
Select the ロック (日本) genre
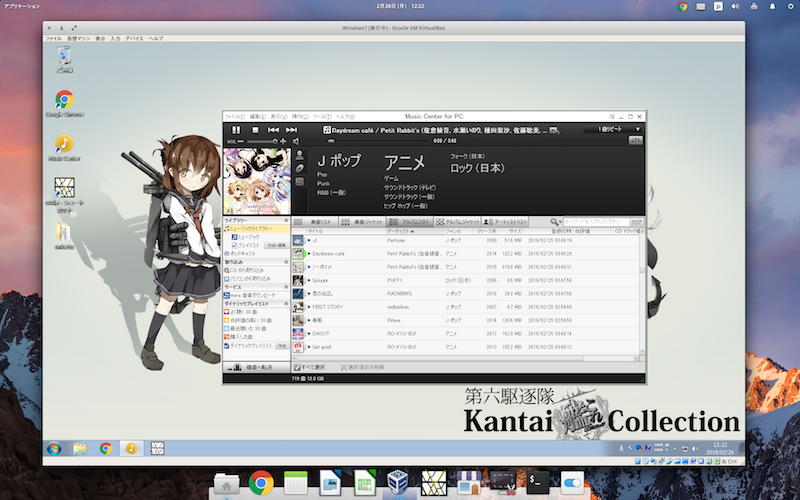coord(477,168)
